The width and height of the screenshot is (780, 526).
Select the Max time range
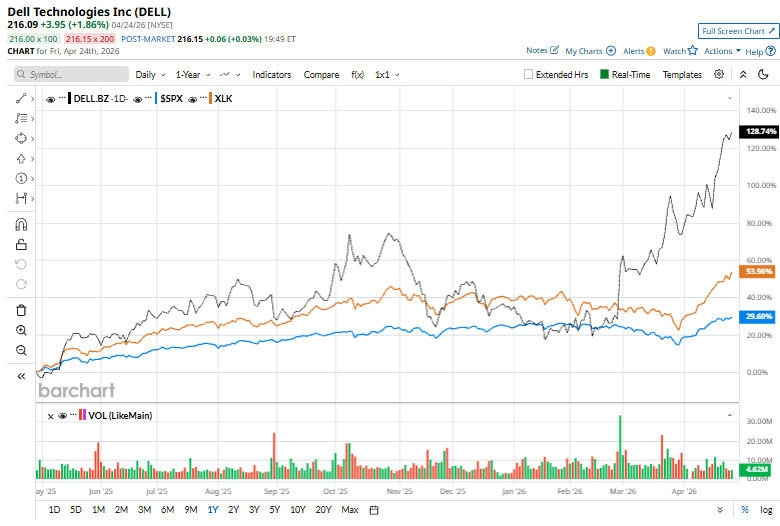click(x=350, y=510)
